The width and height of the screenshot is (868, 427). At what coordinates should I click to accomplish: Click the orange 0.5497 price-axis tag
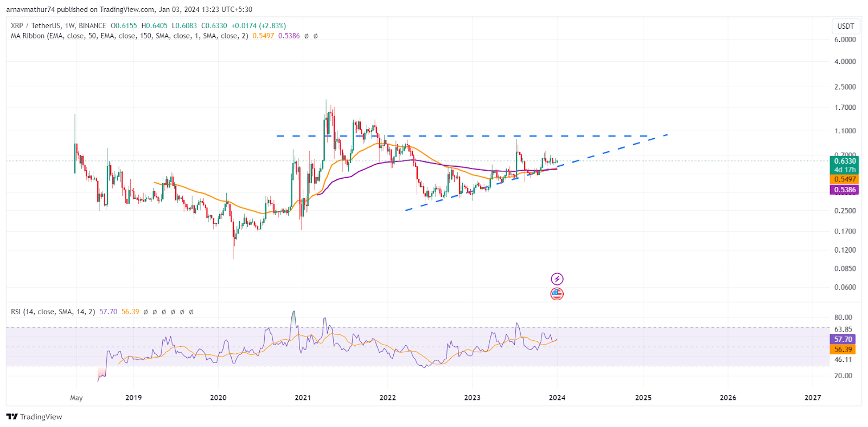pyautogui.click(x=845, y=179)
